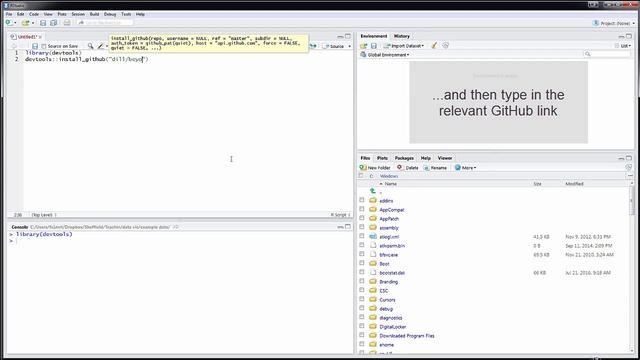
Task: Open the Global Environment dropdown
Action: click(385, 54)
